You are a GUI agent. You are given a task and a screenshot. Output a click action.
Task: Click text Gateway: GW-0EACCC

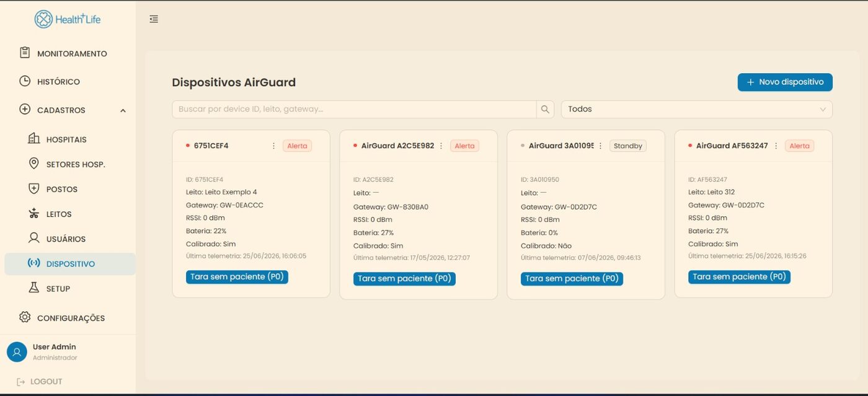224,205
